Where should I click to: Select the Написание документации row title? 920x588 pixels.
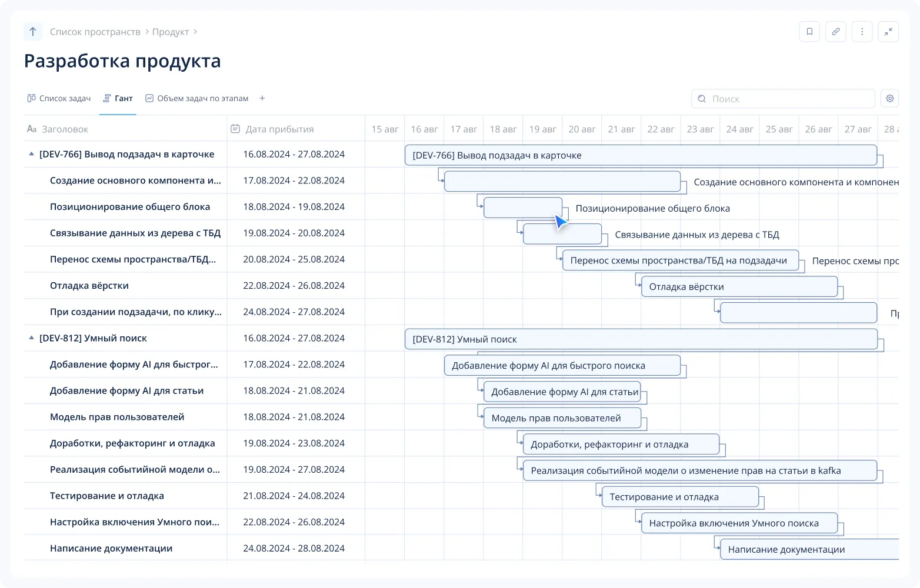[x=111, y=548]
